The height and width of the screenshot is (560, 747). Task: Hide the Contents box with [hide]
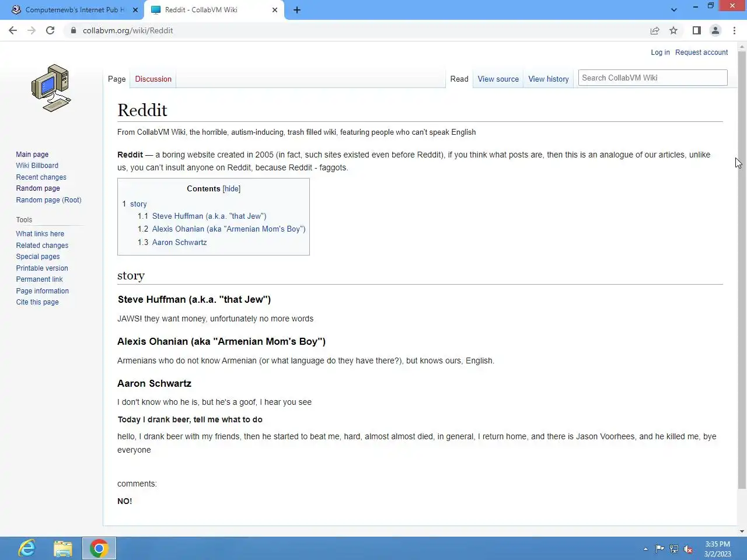232,188
